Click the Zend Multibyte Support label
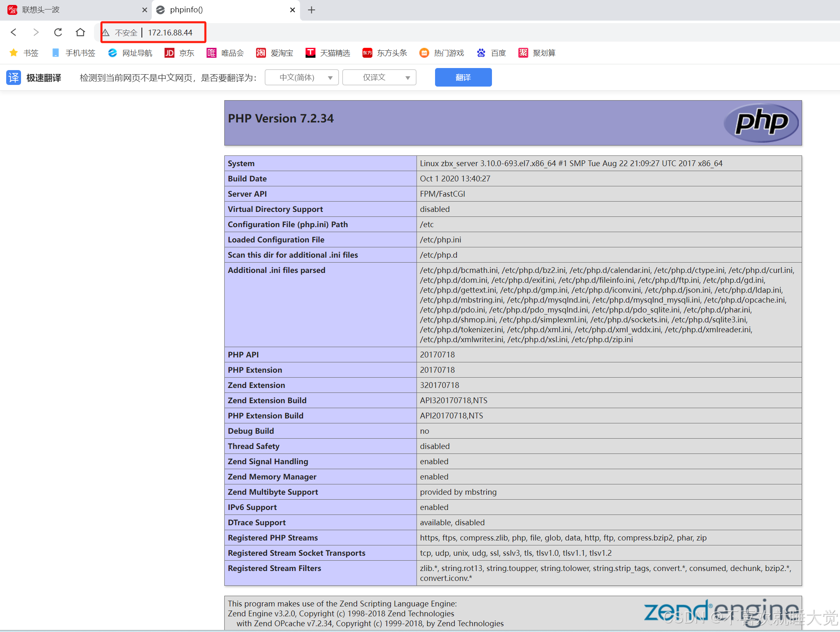Screen dimensions: 840x632 [273, 492]
